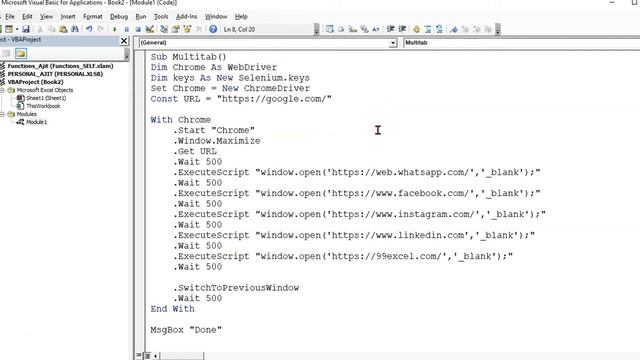Click the Cut scissors icon
The width and height of the screenshot is (640, 360).
pos(40,29)
